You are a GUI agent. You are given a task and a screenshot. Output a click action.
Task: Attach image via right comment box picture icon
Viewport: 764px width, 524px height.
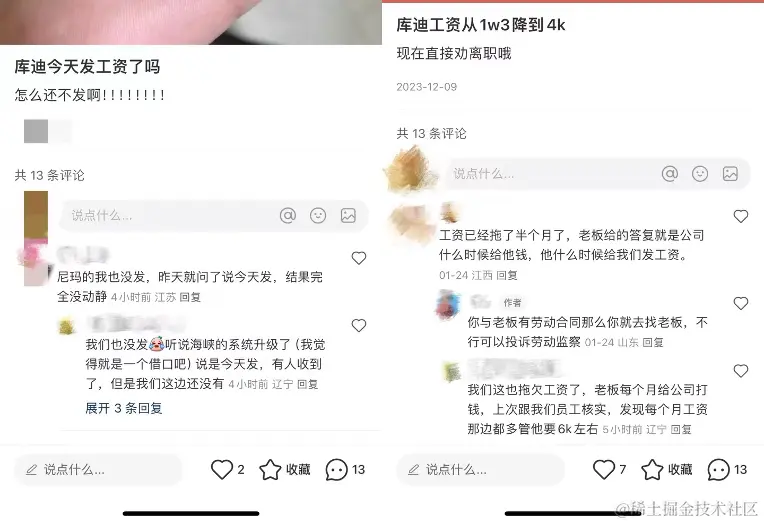pos(730,174)
